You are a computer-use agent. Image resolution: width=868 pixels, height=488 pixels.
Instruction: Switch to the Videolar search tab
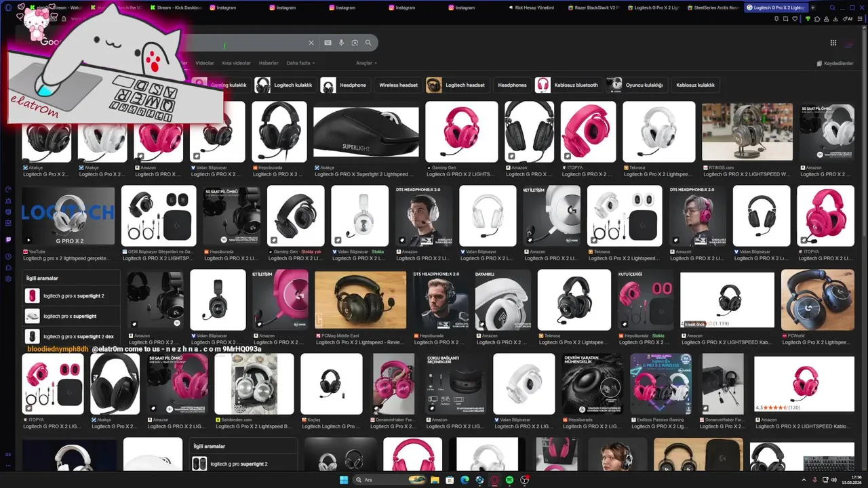click(205, 63)
